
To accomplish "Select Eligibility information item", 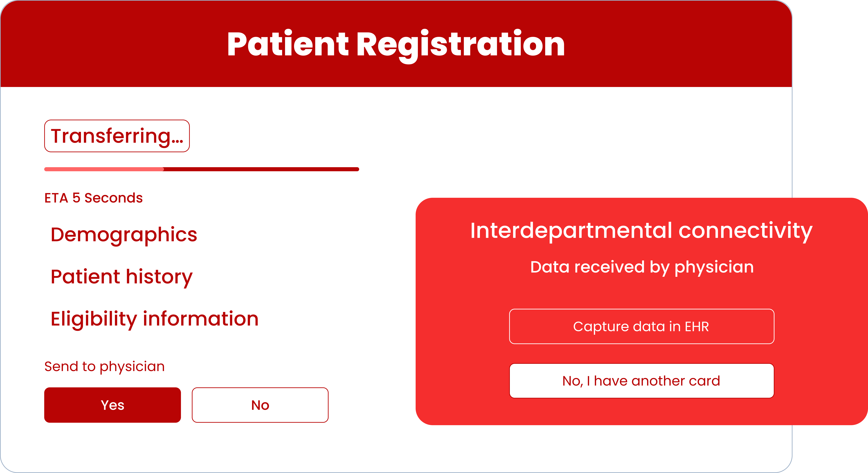I will click(155, 319).
